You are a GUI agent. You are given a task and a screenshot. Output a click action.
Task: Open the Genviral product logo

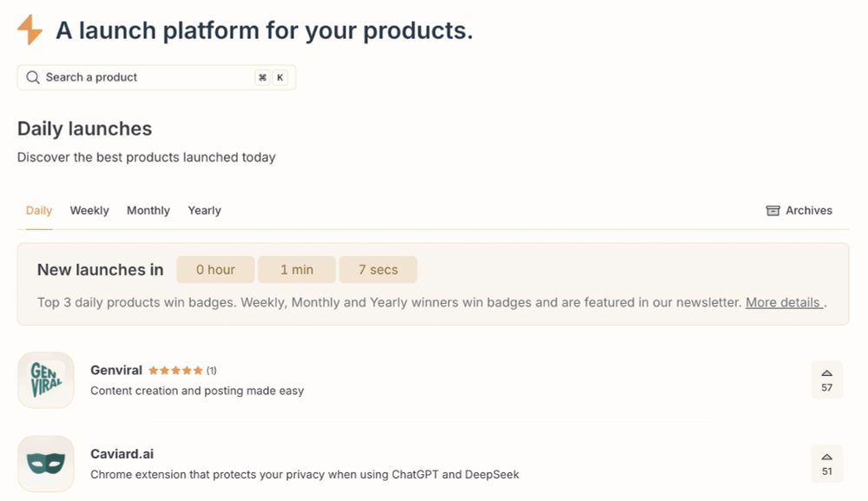click(x=45, y=379)
